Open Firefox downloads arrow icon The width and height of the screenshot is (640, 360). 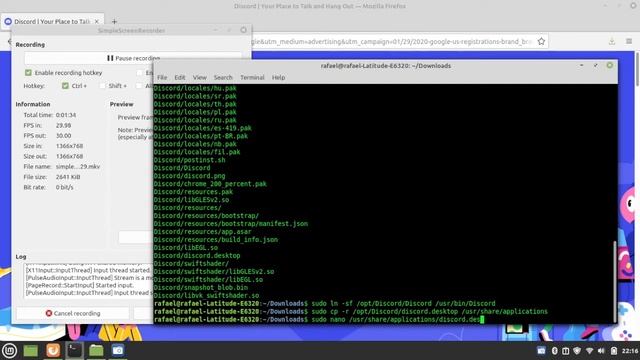611,42
